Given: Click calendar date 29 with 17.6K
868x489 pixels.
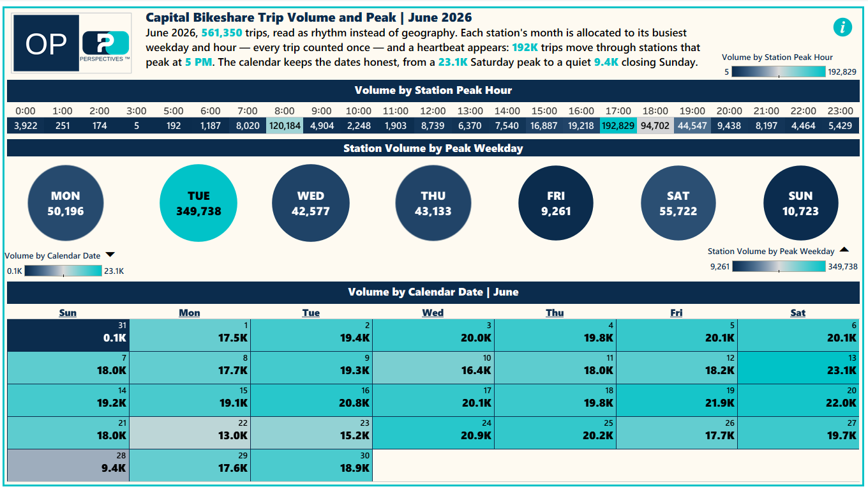Looking at the screenshot, I should tap(190, 465).
